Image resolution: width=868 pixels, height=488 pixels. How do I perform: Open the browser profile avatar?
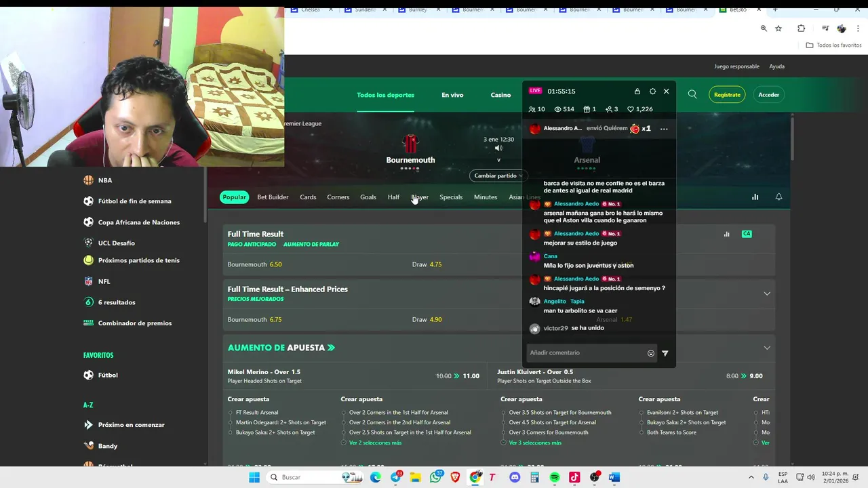coord(842,28)
